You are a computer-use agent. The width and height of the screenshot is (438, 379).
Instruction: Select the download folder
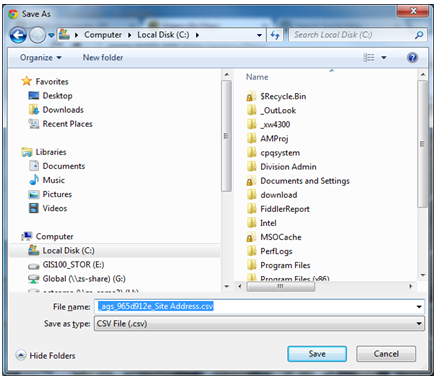[279, 195]
